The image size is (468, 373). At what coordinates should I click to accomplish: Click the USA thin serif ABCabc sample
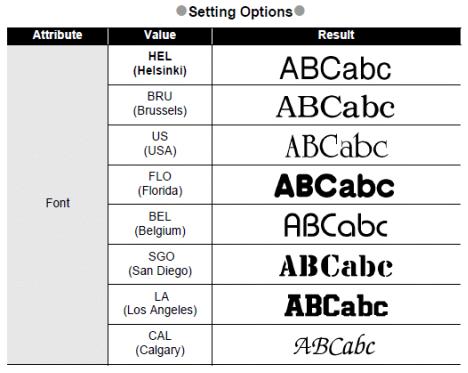[x=337, y=146]
